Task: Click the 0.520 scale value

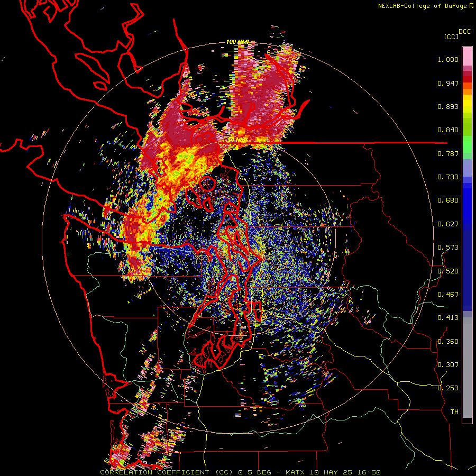Action: (x=448, y=271)
